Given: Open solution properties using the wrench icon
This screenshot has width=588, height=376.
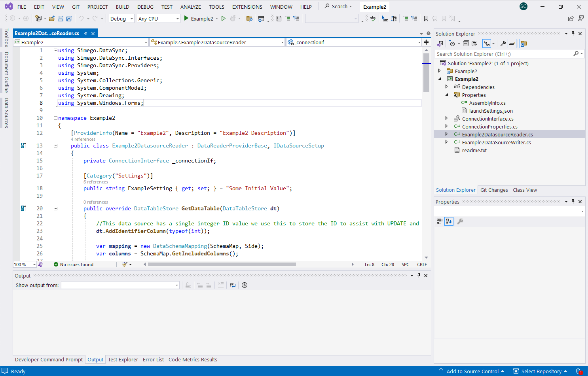Looking at the screenshot, I should coord(503,43).
